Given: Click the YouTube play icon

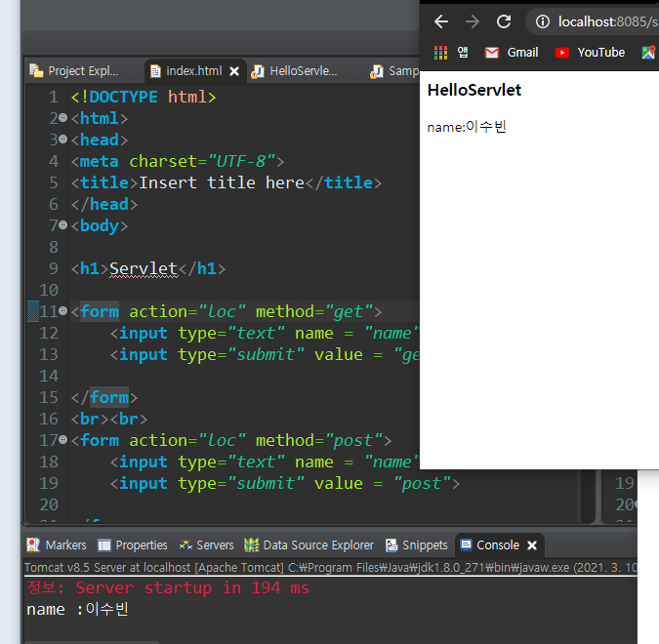Looking at the screenshot, I should pos(562,53).
